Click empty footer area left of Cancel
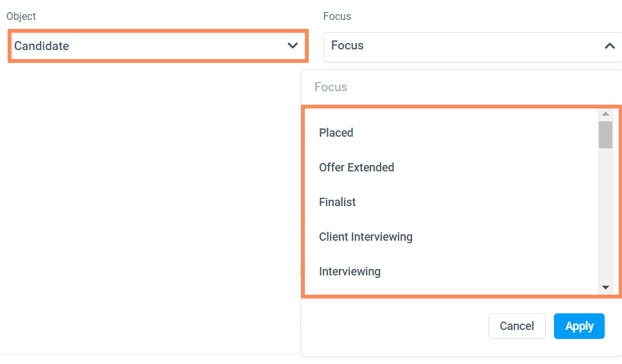The width and height of the screenshot is (622, 364). [392, 326]
